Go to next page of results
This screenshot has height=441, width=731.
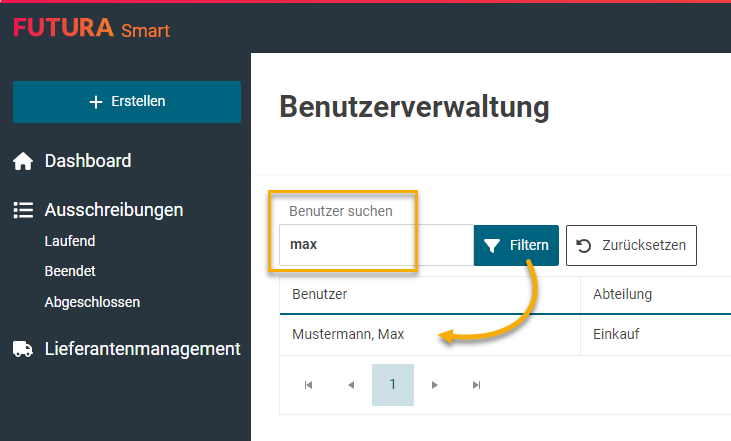(434, 385)
